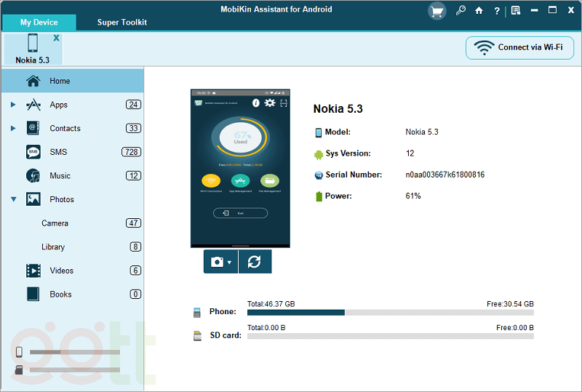Viewport: 582px width, 392px height.
Task: Click the SMS message icon in the sidebar
Action: tap(33, 152)
